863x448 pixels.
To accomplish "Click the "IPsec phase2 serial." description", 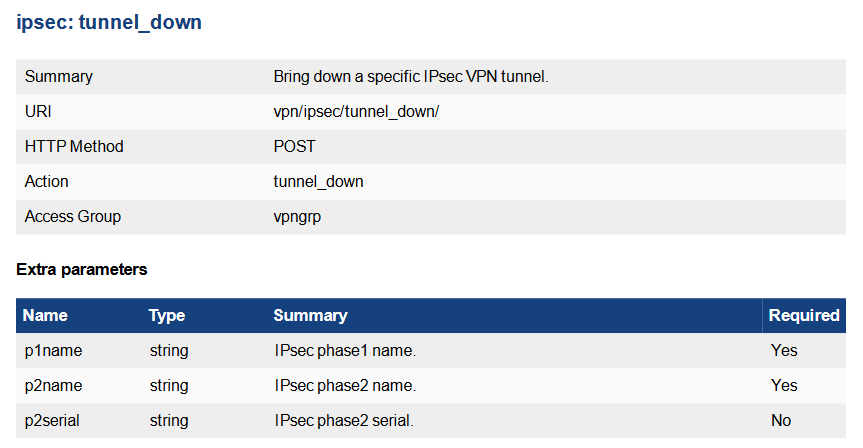I will point(343,420).
